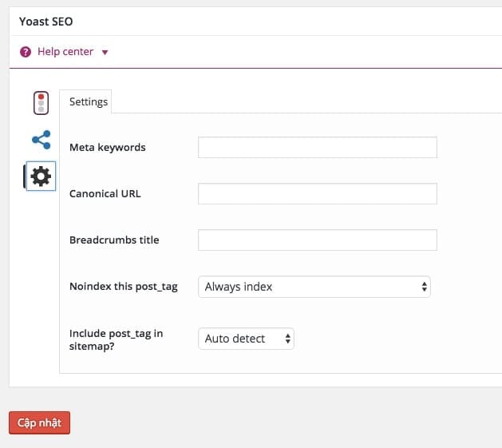The image size is (502, 448).
Task: Click the Meta keywords label
Action: pyautogui.click(x=107, y=148)
